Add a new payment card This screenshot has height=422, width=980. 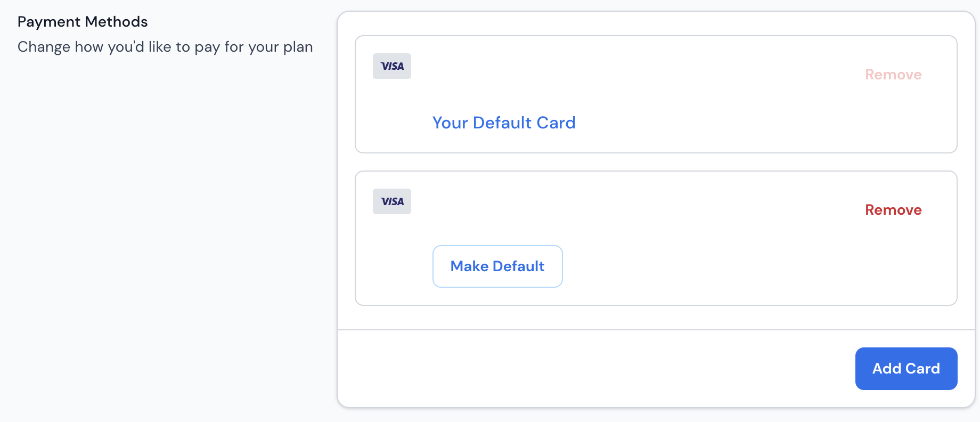[x=906, y=369]
